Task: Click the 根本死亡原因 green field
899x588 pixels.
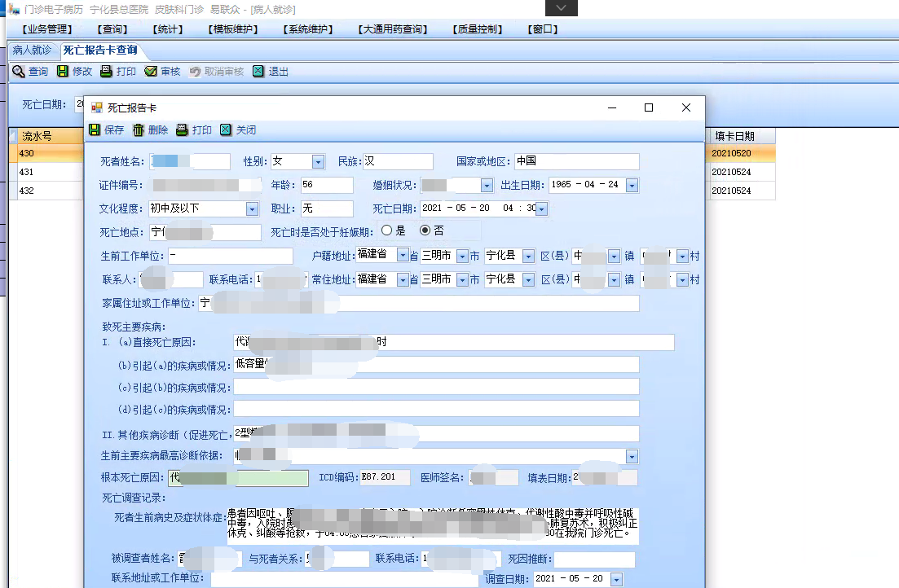Action: (x=238, y=478)
